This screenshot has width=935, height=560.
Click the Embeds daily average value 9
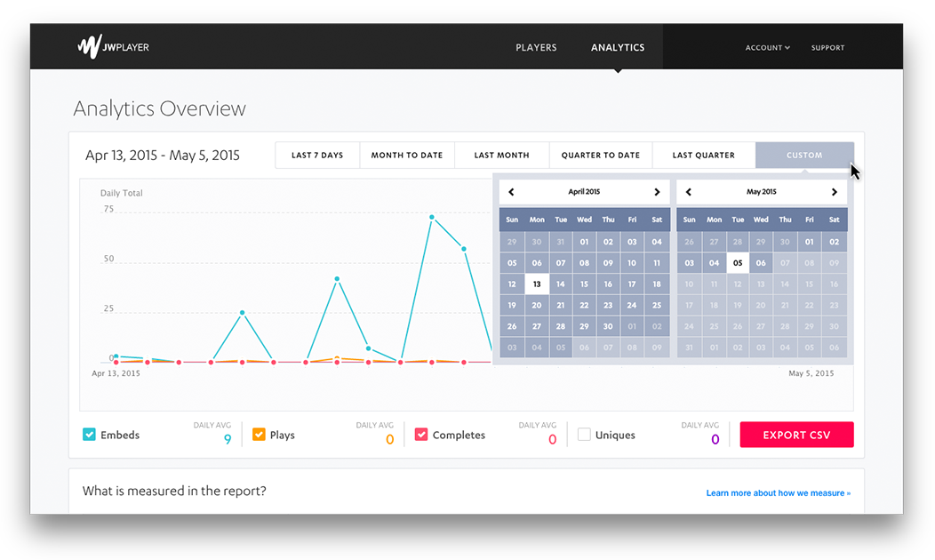[228, 439]
